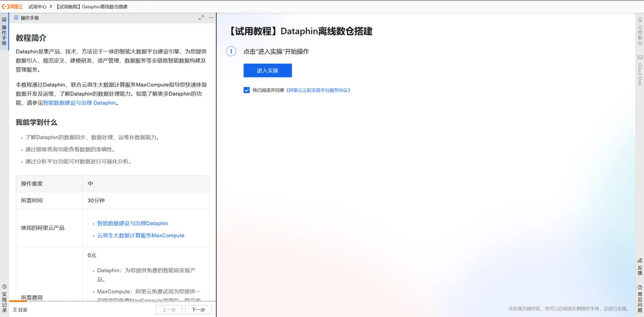Open the 操作手册 sidebar tab
Viewport: 644px width, 317px height.
click(4, 32)
